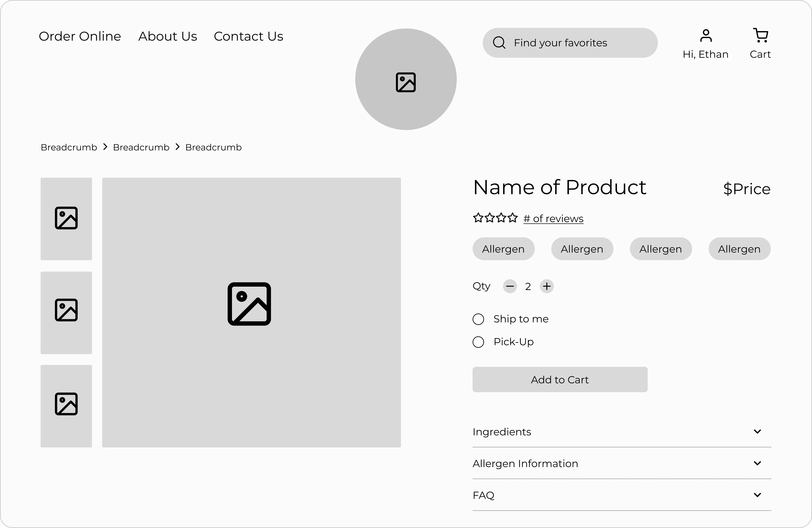Screen dimensions: 812x528
Task: Click the first Breadcrumb link
Action: (69, 147)
